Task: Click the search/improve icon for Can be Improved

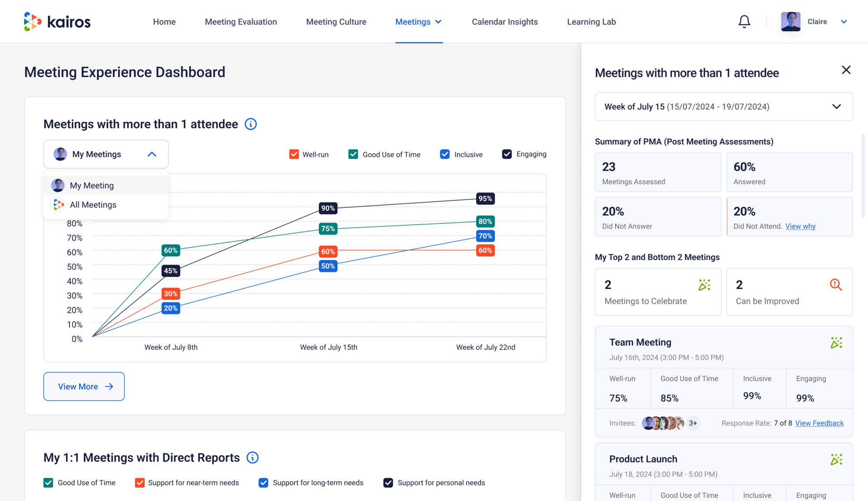Action: [x=836, y=285]
